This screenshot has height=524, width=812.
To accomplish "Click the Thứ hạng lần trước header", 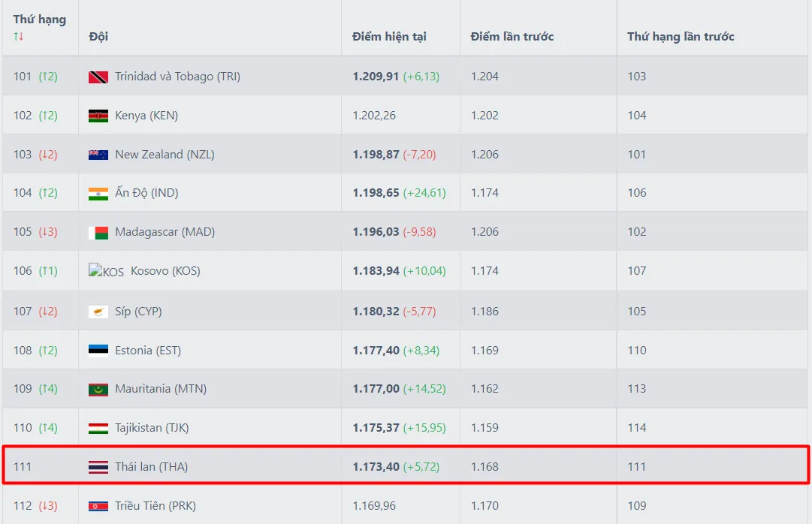I will tap(681, 37).
